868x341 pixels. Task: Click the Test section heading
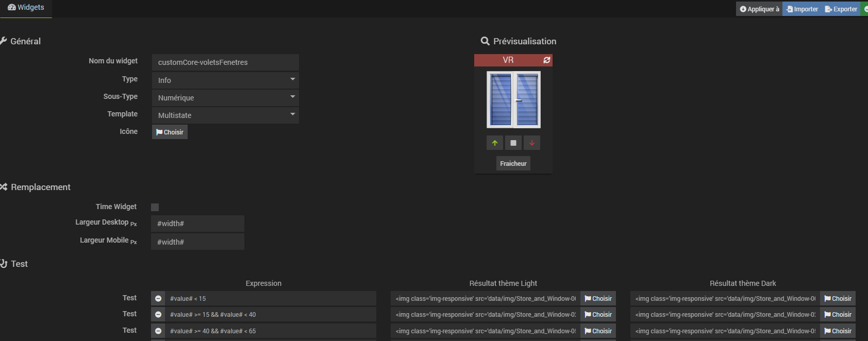(14, 264)
